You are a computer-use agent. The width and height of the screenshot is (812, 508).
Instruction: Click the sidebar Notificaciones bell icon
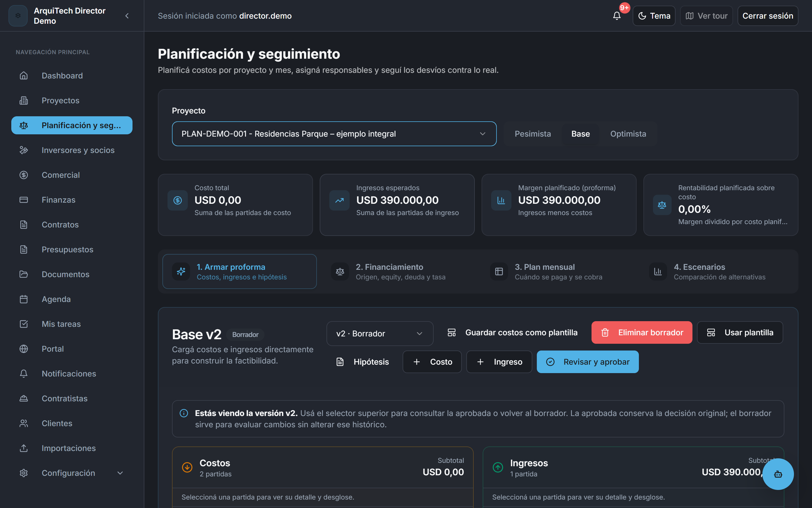pyautogui.click(x=23, y=374)
